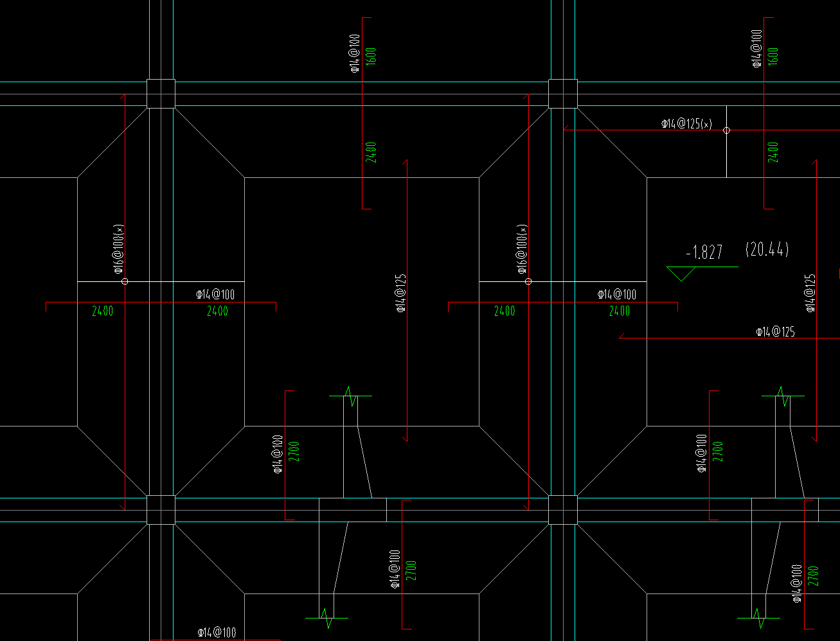The height and width of the screenshot is (641, 840).
Task: Click the top-left column square
Action: click(x=161, y=94)
